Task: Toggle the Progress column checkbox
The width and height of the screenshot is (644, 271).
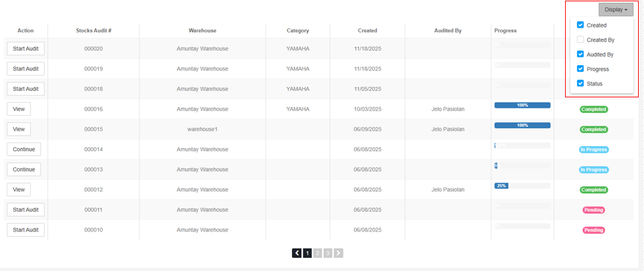Action: 580,68
